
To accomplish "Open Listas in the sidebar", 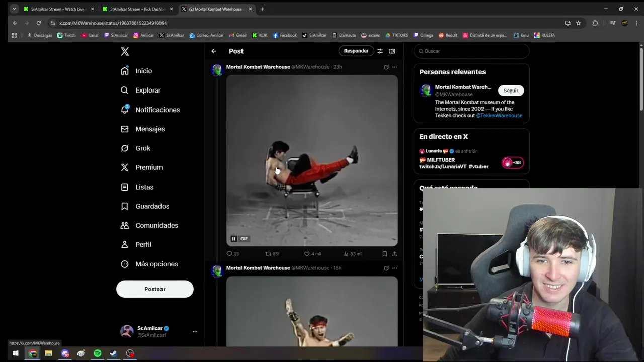I will [137, 187].
